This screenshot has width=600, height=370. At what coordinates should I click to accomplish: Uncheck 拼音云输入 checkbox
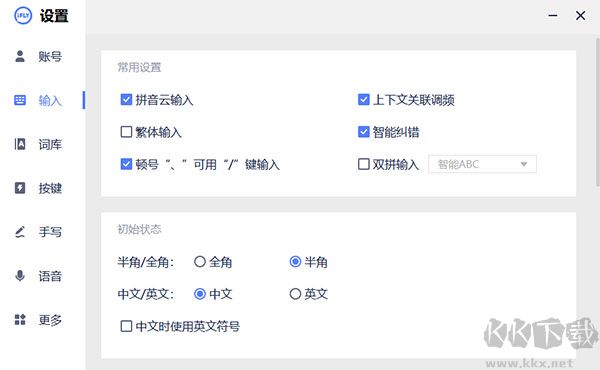(126, 99)
